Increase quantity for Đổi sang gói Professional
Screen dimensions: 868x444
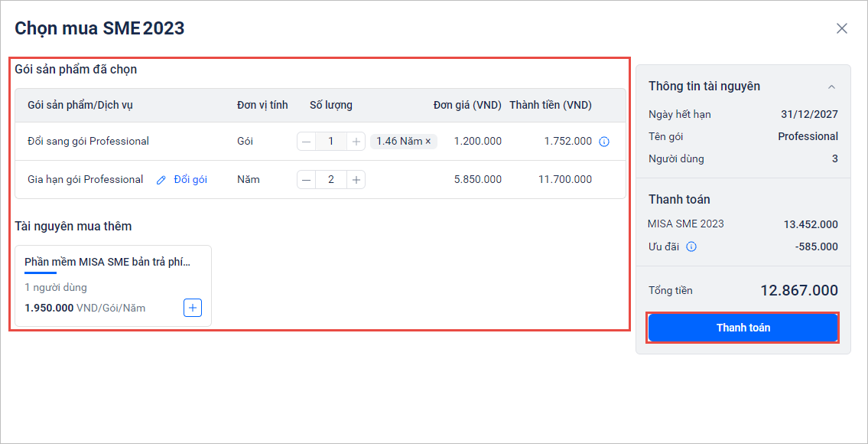(356, 142)
